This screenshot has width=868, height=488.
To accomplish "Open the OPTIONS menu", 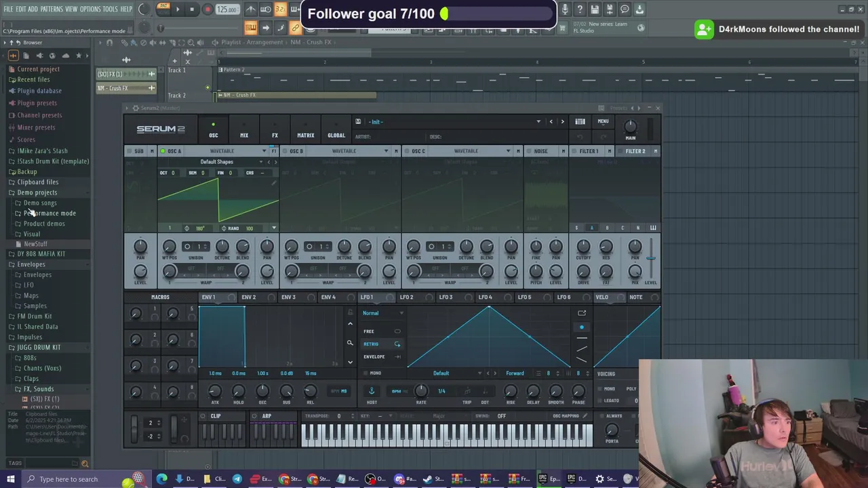I will coord(90,9).
